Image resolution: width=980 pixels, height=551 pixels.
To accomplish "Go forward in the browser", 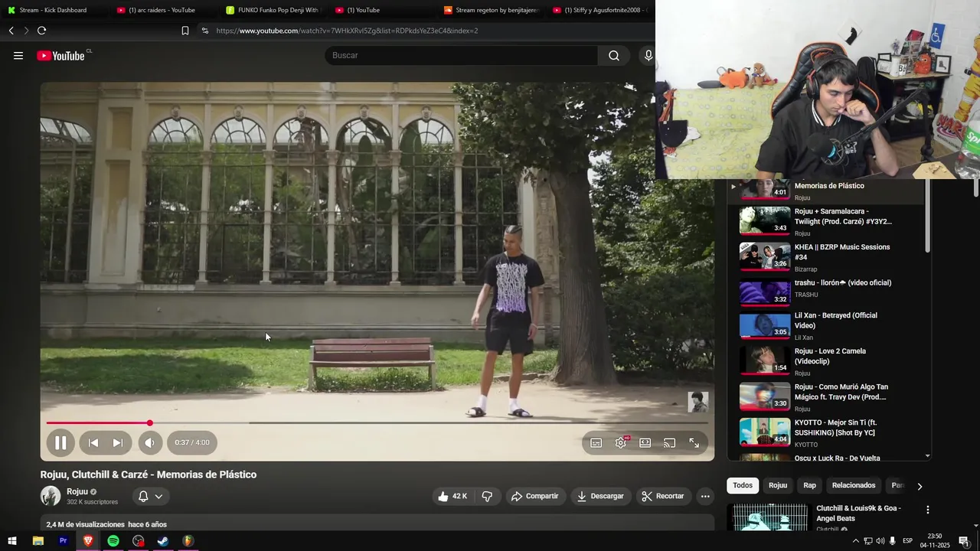I will coord(26,31).
